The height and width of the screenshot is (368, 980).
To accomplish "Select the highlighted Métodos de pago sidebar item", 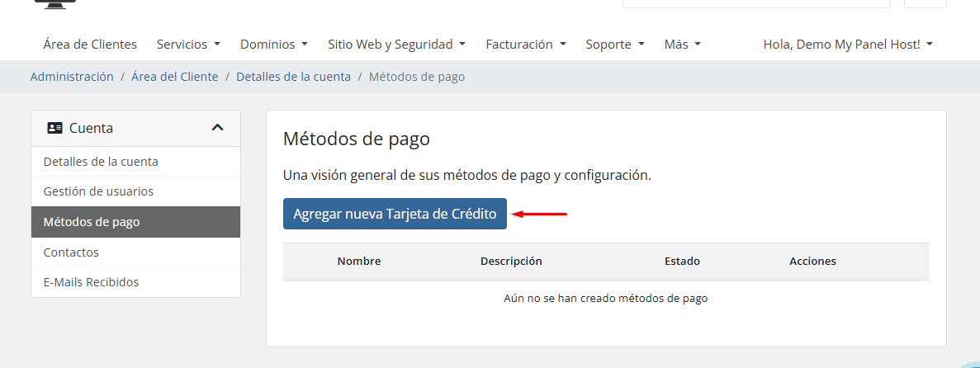I will [x=92, y=222].
